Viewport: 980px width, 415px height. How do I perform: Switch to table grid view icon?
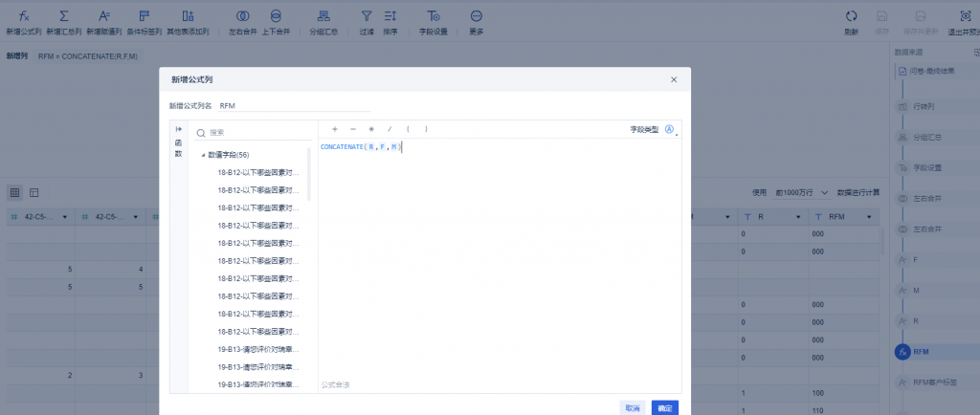pos(15,193)
